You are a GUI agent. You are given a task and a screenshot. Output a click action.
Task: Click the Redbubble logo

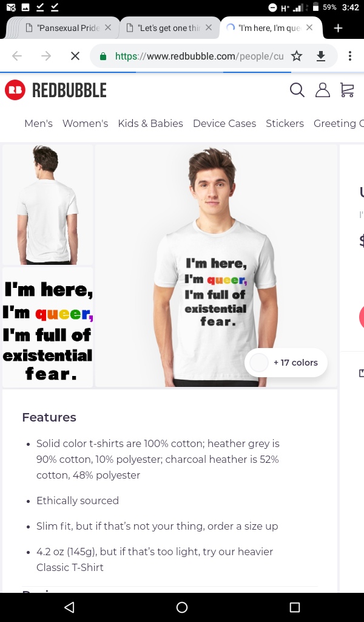coord(56,91)
